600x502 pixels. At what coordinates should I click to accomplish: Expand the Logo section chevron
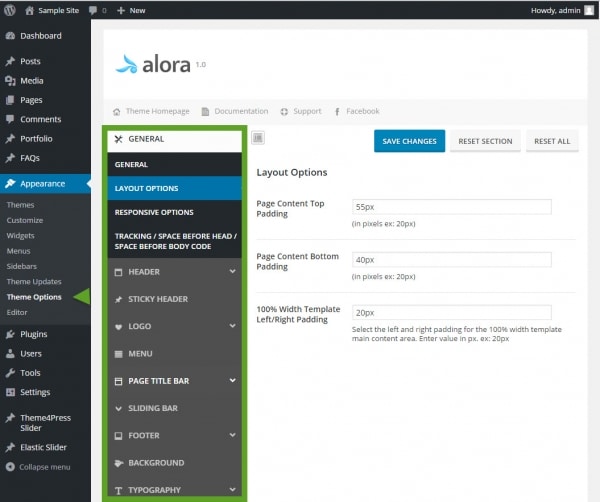tap(233, 326)
